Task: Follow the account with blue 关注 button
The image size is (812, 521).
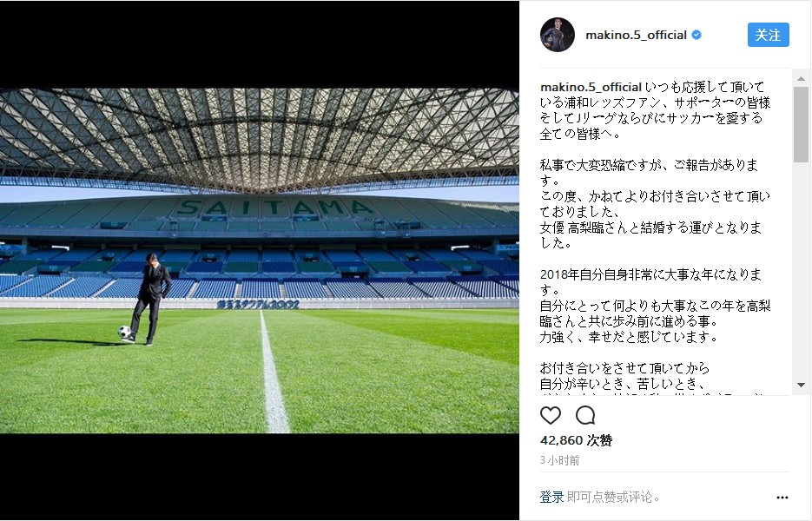Action: tap(768, 35)
